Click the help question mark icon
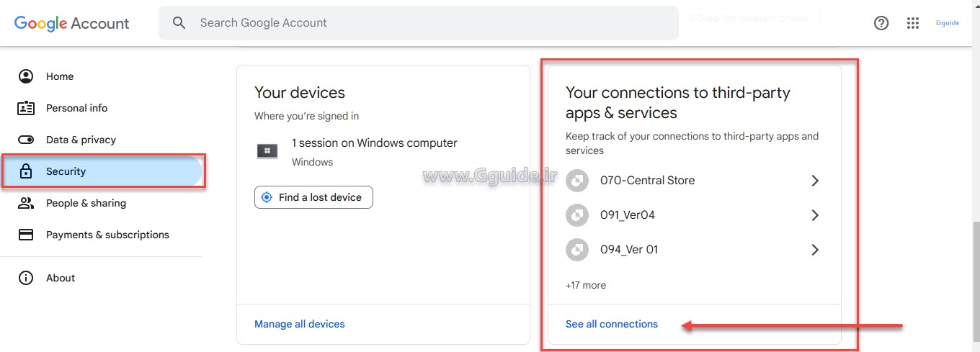980x352 pixels. click(881, 23)
